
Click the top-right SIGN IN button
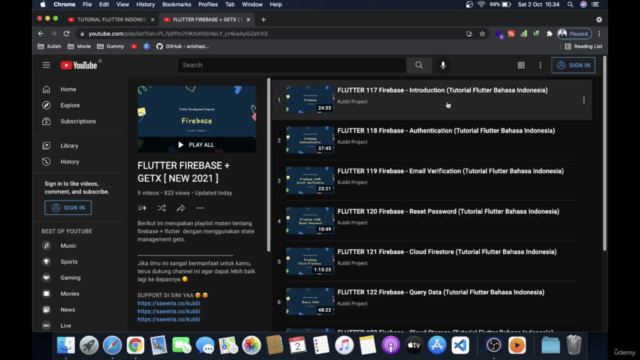(573, 65)
